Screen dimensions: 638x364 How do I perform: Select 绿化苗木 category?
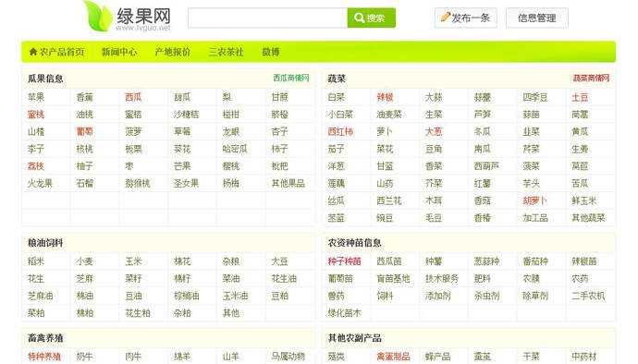pyautogui.click(x=345, y=313)
